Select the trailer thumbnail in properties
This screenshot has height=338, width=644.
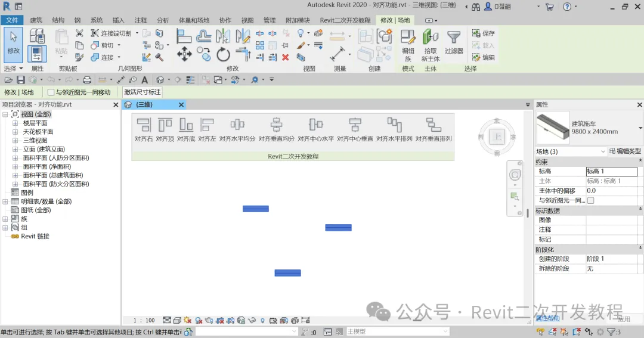point(553,128)
